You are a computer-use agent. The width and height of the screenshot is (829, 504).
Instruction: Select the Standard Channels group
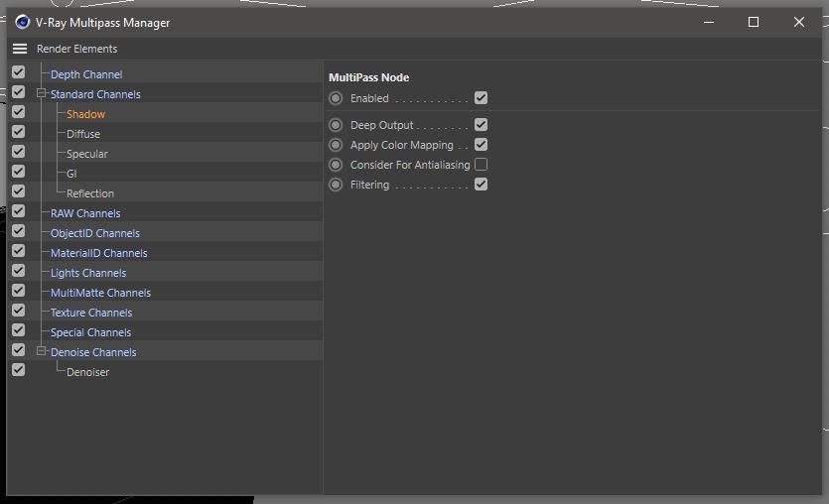95,94
